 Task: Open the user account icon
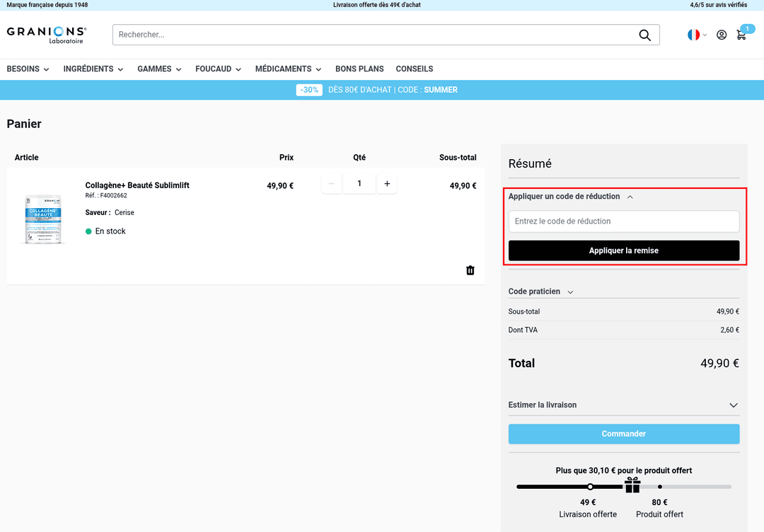722,35
